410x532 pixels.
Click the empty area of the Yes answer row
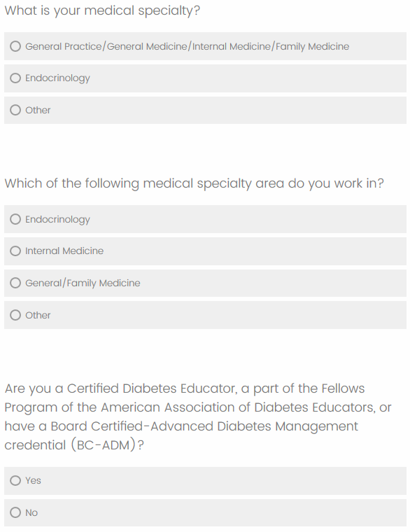pos(224,480)
